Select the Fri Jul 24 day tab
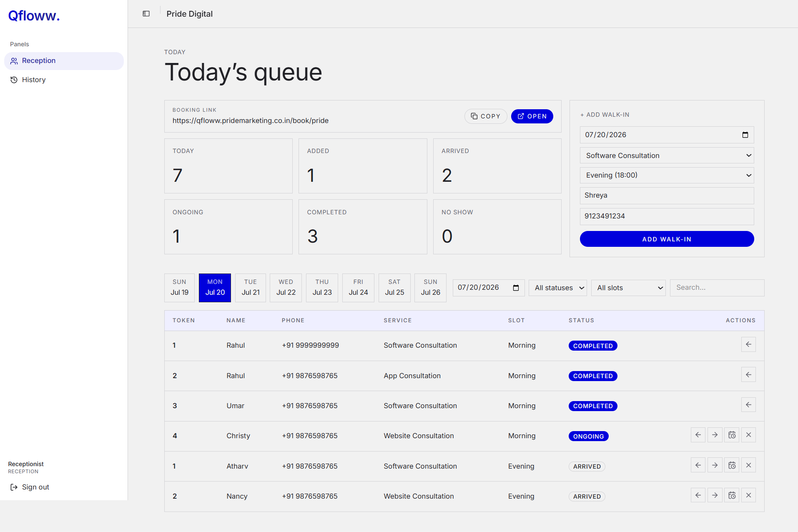 358,288
